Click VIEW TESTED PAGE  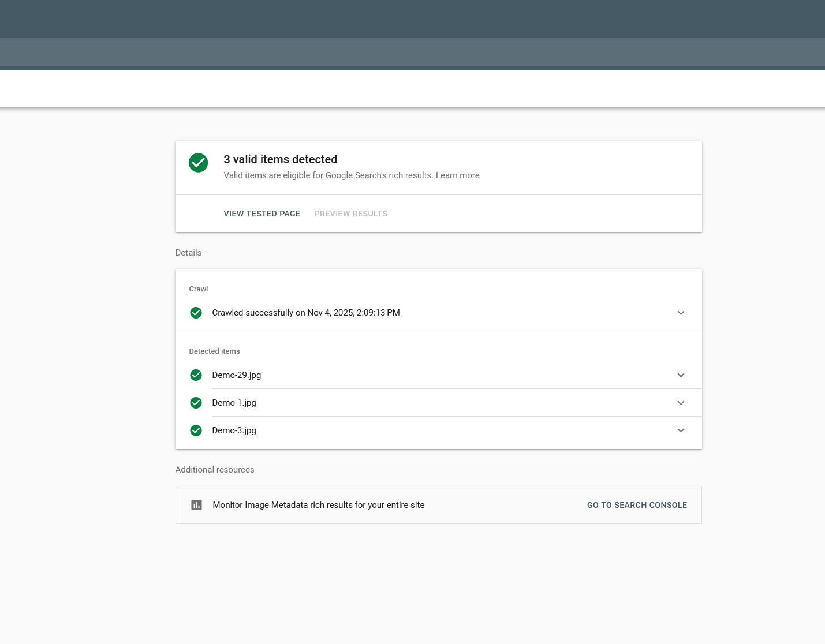(262, 214)
